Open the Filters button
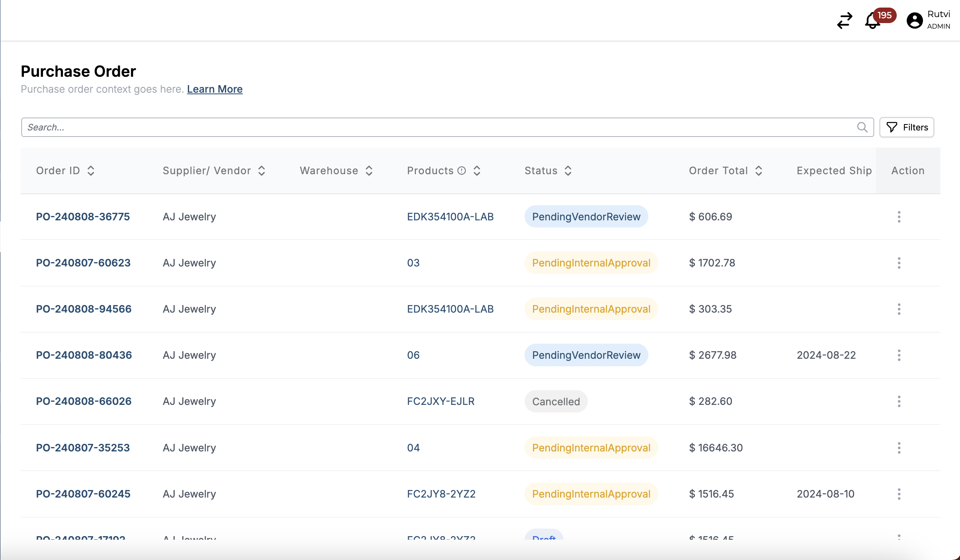The height and width of the screenshot is (560, 960). pos(907,127)
